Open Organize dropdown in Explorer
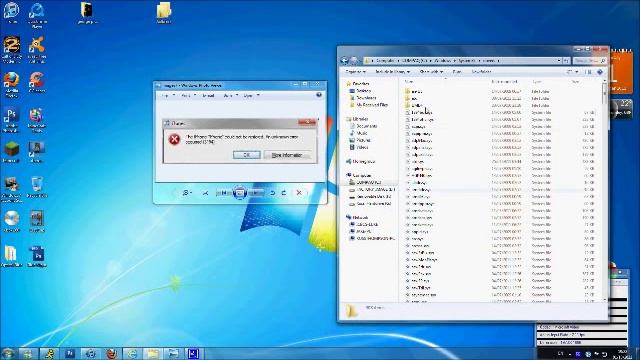Viewport: 640px width, 360px height. [x=355, y=72]
